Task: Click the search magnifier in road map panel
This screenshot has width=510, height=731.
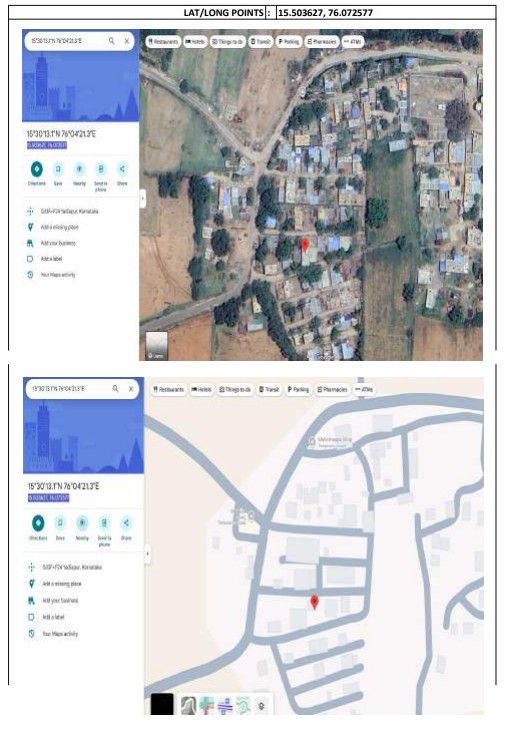Action: click(x=115, y=389)
